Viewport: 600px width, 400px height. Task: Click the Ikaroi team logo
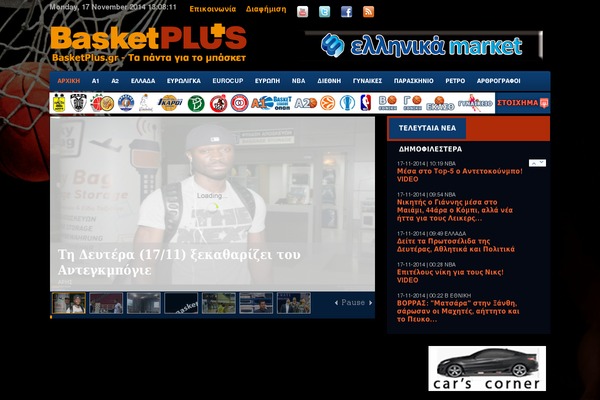[170, 103]
